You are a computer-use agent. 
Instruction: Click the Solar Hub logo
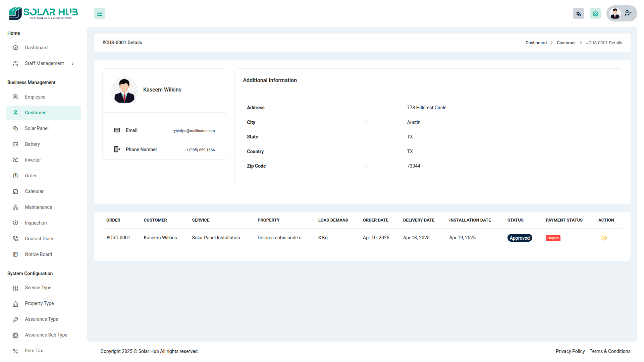coord(43,13)
